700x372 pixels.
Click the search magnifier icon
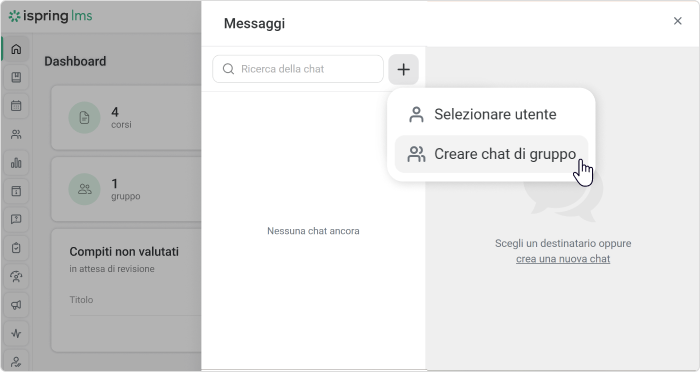[x=228, y=69]
